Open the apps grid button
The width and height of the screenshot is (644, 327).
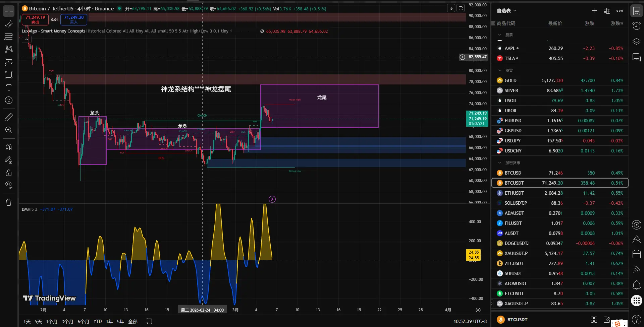click(x=636, y=301)
